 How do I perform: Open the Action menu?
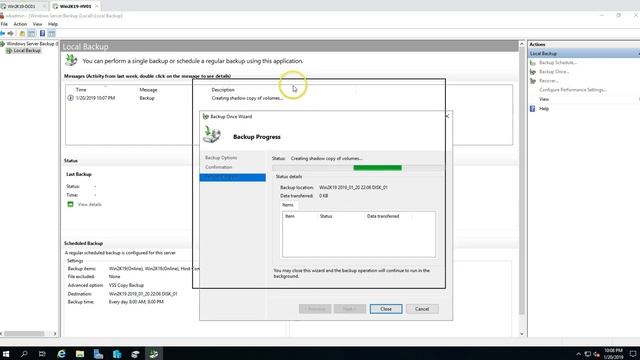tap(20, 24)
